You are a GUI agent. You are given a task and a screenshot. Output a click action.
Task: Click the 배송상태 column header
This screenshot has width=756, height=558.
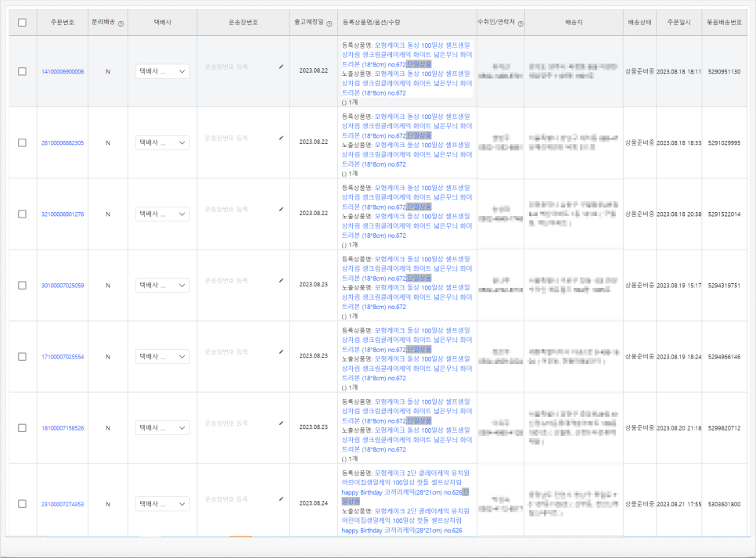tap(640, 23)
